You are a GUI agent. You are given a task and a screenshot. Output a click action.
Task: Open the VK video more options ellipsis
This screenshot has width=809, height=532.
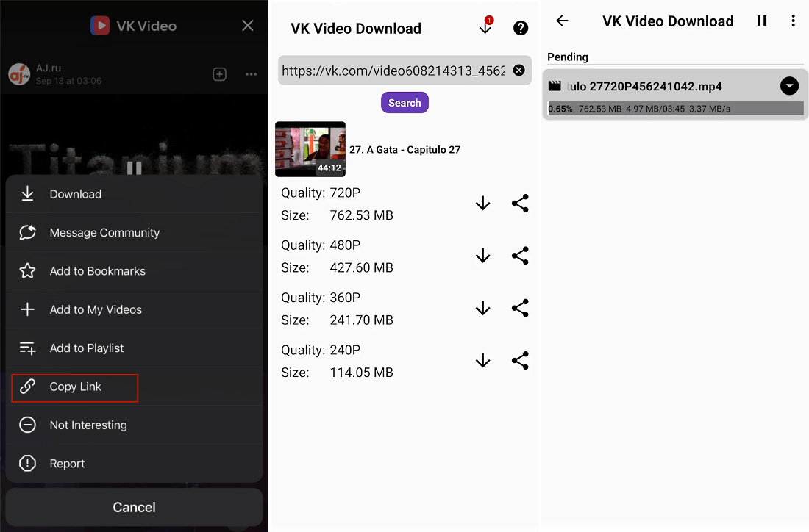[x=251, y=74]
